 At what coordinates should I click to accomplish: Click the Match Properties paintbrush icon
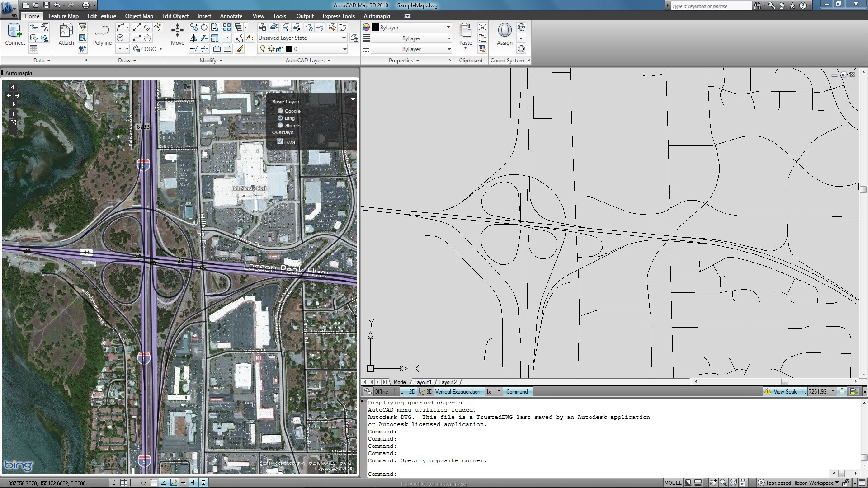click(482, 49)
